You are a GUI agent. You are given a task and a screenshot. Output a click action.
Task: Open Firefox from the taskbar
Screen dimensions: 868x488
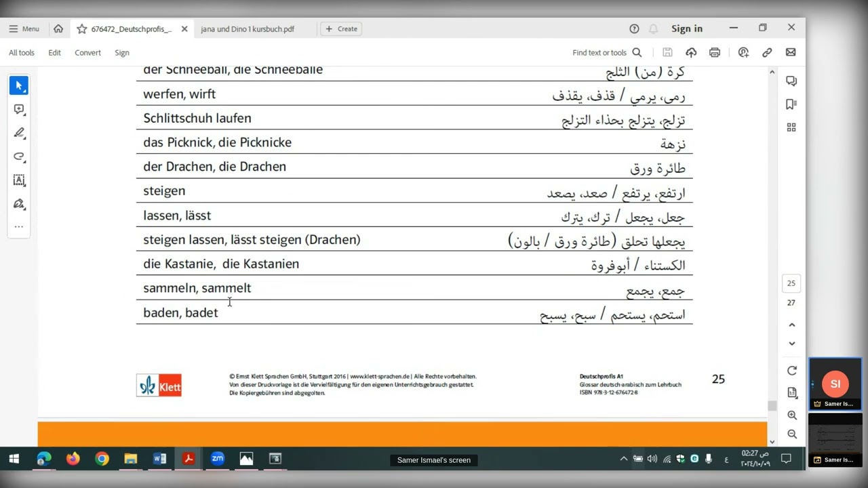click(73, 459)
